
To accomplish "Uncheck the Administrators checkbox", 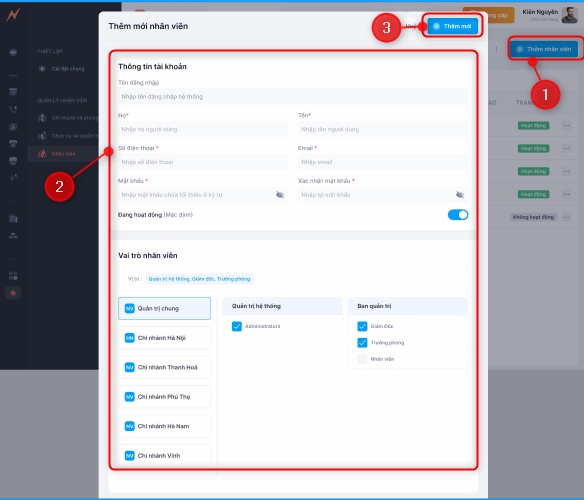I will click(237, 326).
